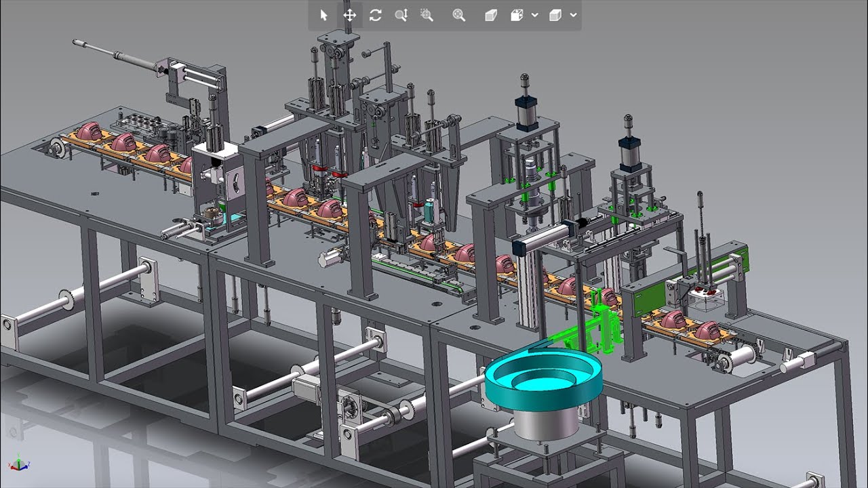
Task: Choose the zoom to area tool
Action: [x=427, y=15]
